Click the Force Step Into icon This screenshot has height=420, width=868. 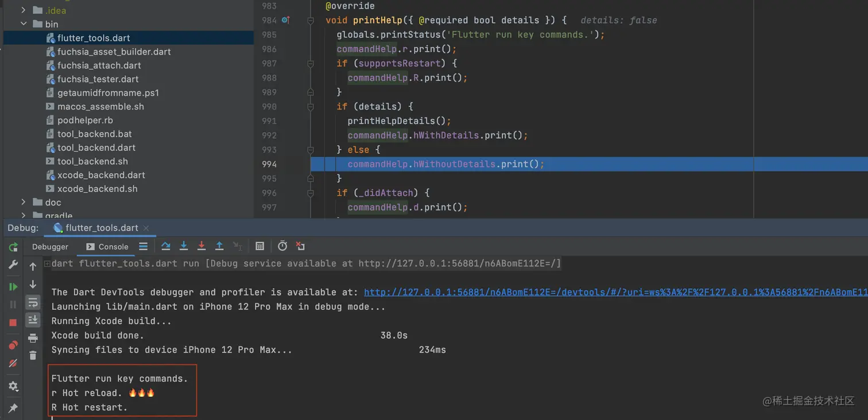coord(201,246)
